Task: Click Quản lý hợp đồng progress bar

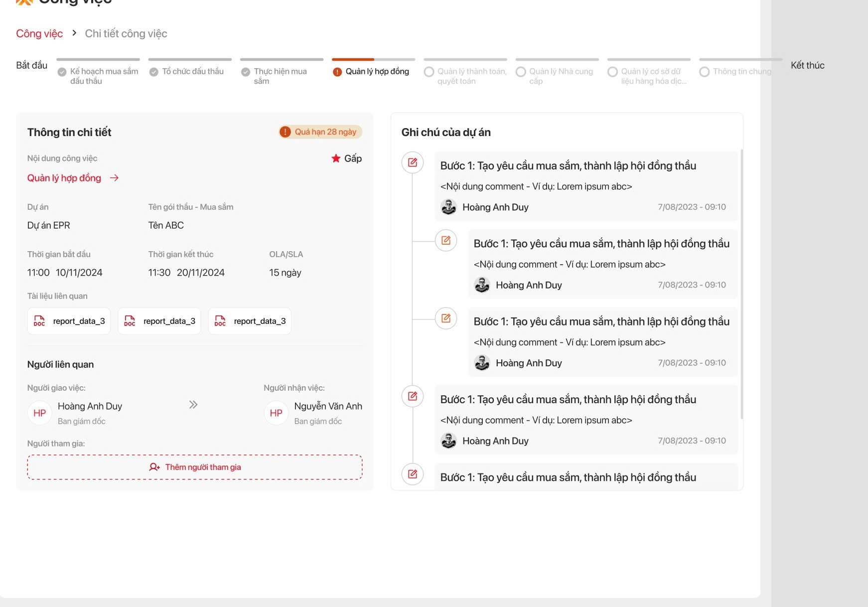Action: click(373, 60)
